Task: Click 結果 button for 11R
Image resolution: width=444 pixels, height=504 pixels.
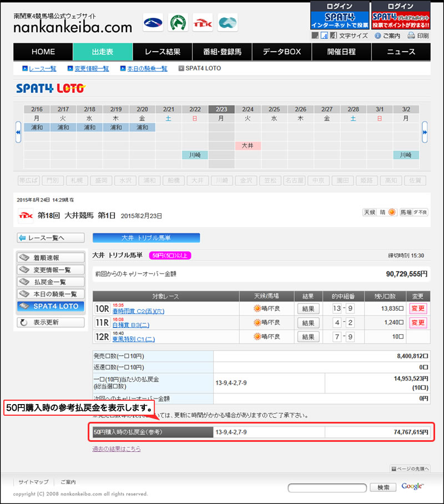Action: [309, 322]
